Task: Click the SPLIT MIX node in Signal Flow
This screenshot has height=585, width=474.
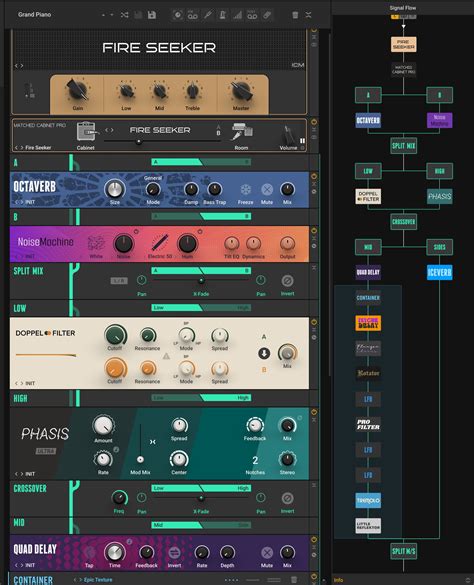Action: 403,146
